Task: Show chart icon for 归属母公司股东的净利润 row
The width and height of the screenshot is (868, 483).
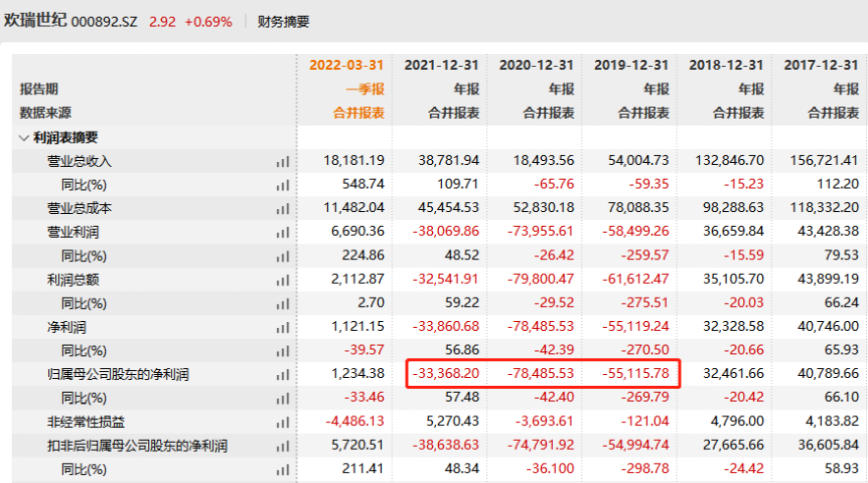Action: coord(283,374)
